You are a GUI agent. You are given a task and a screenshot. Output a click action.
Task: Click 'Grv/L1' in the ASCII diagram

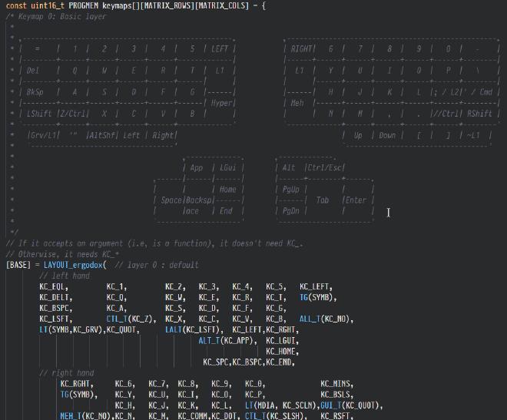point(43,136)
